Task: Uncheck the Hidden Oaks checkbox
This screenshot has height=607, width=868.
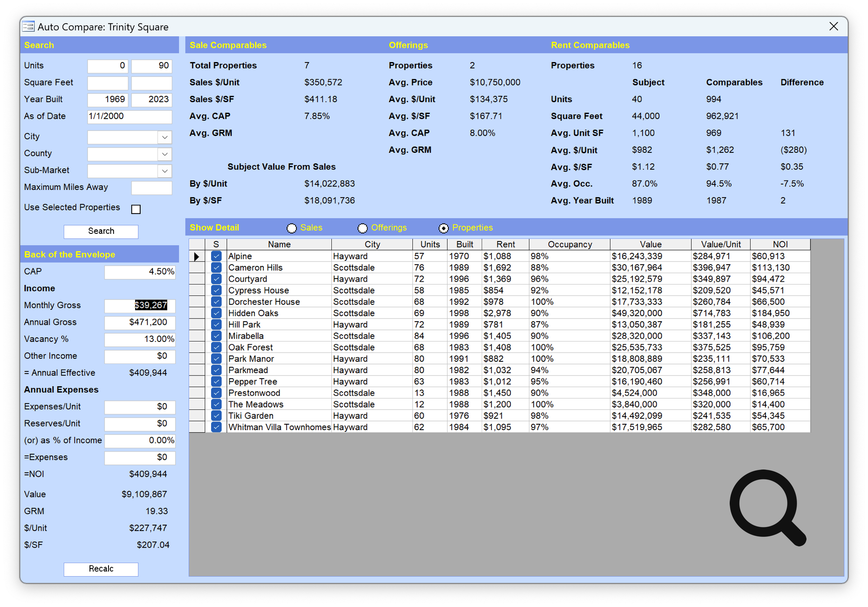Action: coord(216,313)
